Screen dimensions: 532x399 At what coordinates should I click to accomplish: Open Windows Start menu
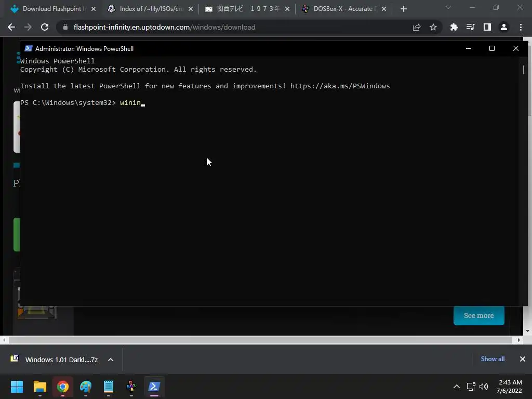coord(17,387)
